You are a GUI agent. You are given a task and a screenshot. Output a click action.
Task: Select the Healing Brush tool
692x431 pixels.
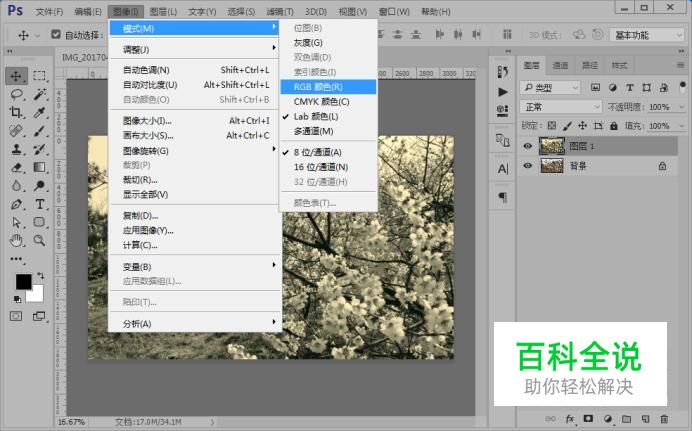pos(16,131)
